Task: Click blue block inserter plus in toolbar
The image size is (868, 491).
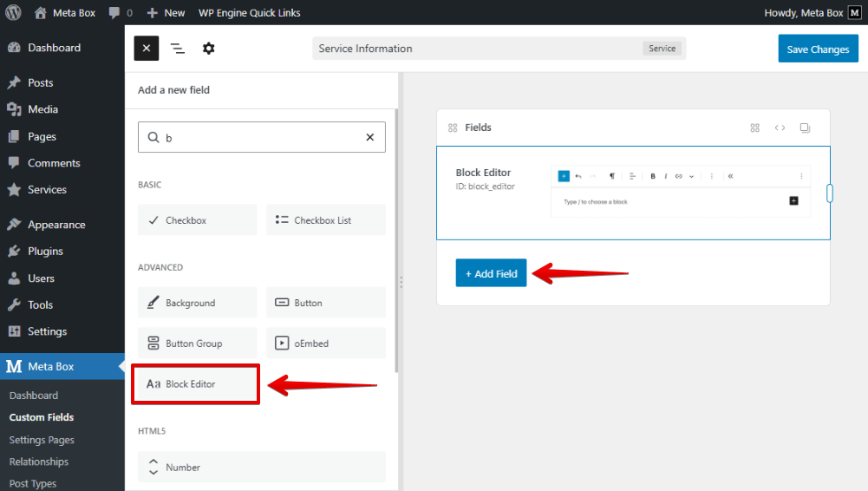Action: pos(564,176)
